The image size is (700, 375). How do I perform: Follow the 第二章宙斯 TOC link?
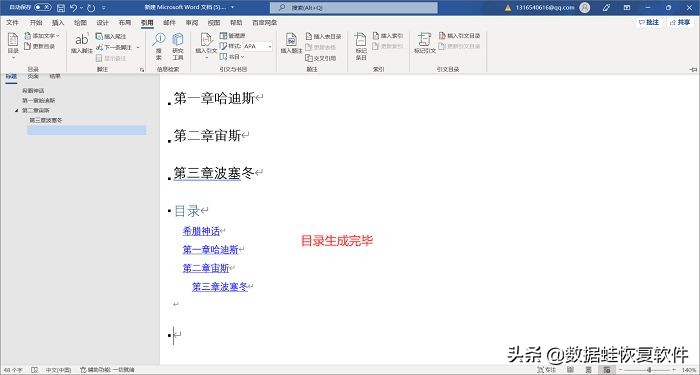(206, 268)
